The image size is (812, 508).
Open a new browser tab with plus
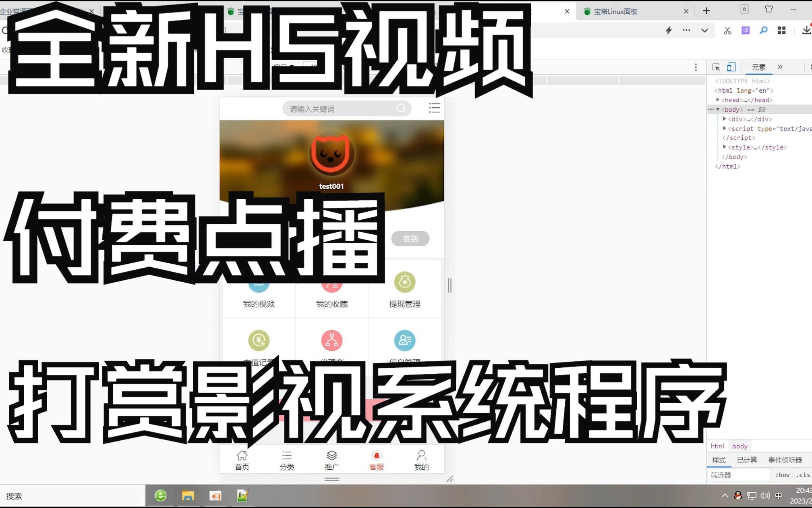(706, 11)
